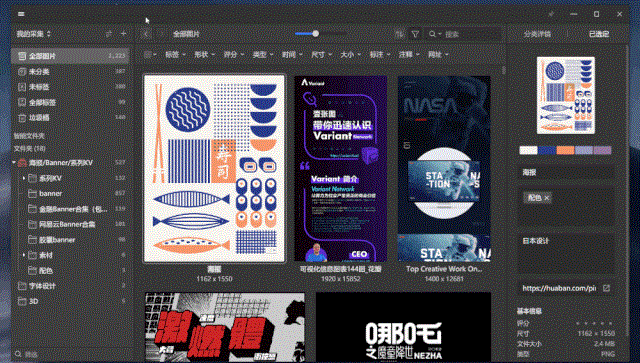Select 未标签 in the sidebar
Screen dimensions: 640x363
71,87
